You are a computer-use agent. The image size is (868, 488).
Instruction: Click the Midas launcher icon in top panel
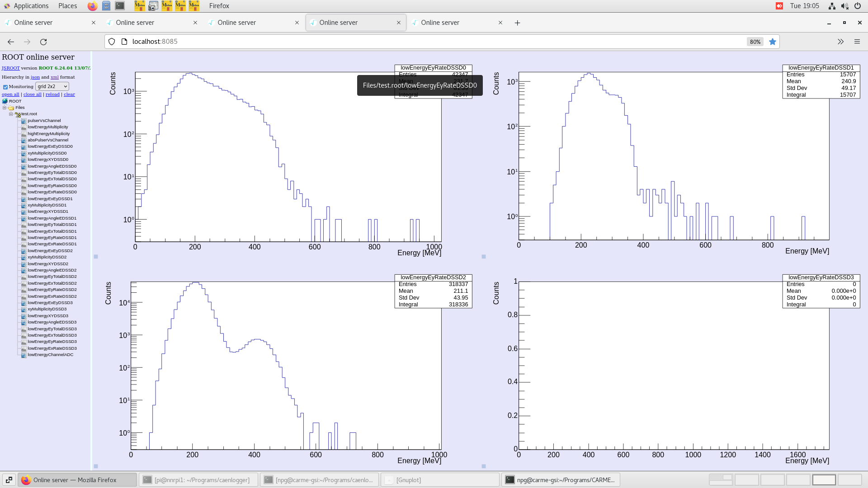(140, 6)
